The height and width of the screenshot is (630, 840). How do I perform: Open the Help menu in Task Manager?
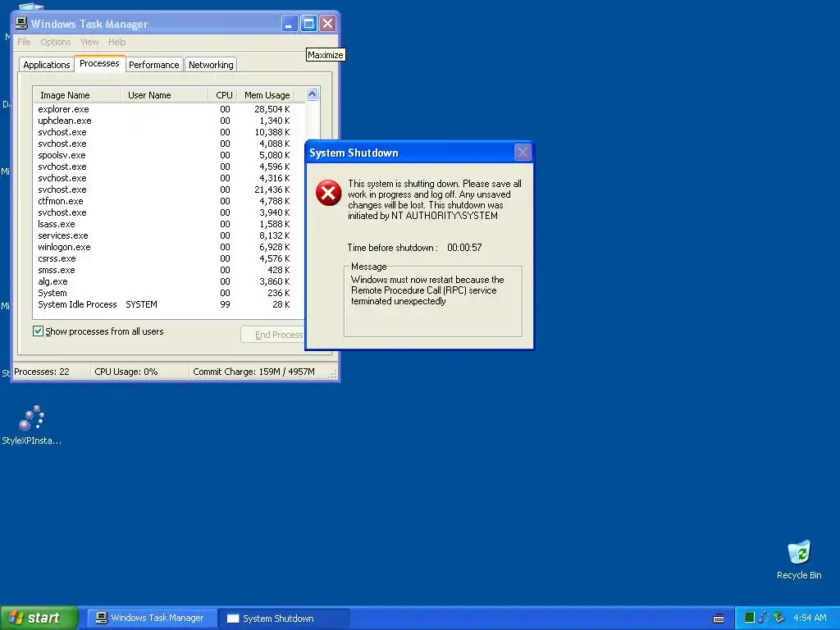click(x=116, y=42)
